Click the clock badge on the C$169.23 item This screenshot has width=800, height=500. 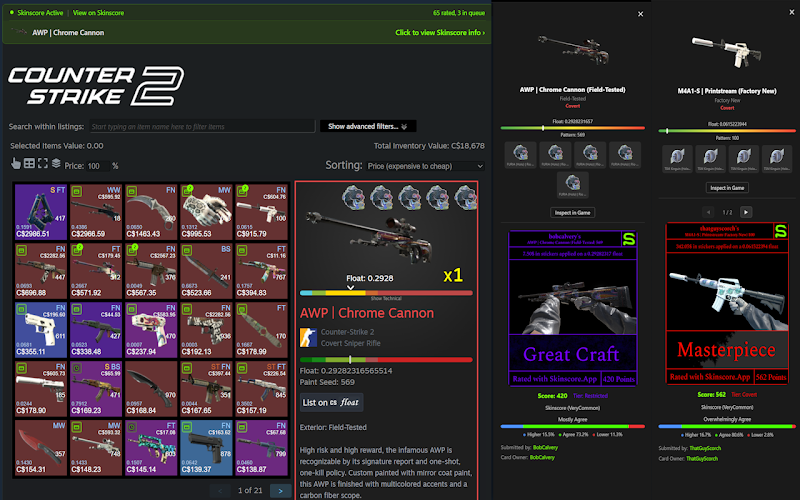click(77, 368)
